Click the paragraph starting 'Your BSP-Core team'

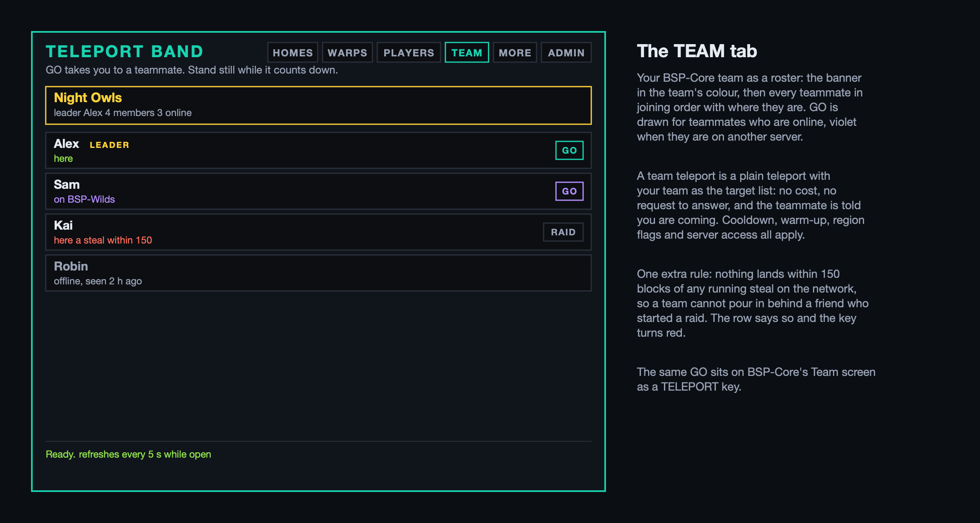pos(750,107)
